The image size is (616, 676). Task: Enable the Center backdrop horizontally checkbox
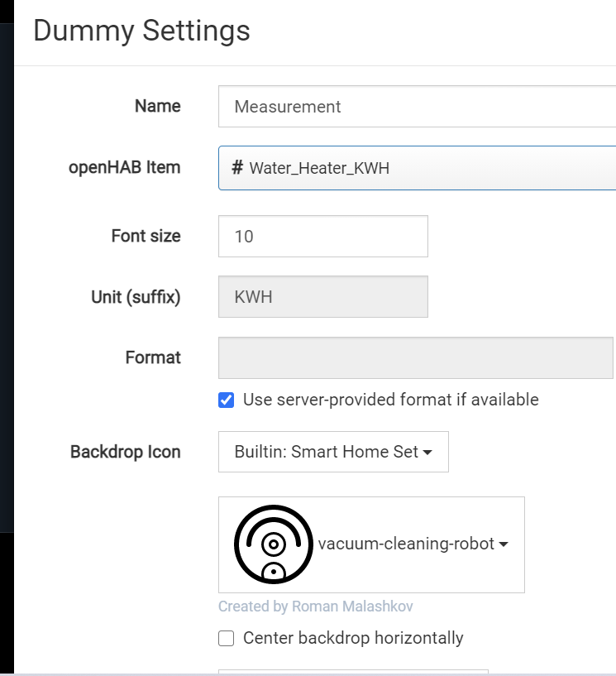pyautogui.click(x=226, y=639)
